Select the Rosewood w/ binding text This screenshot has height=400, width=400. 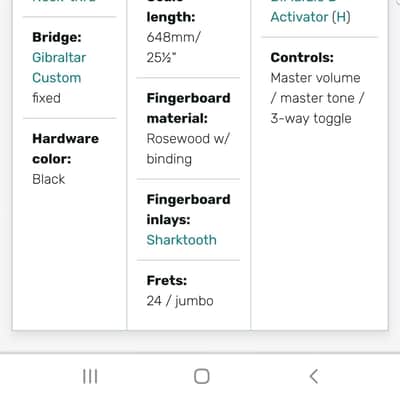[x=188, y=149]
